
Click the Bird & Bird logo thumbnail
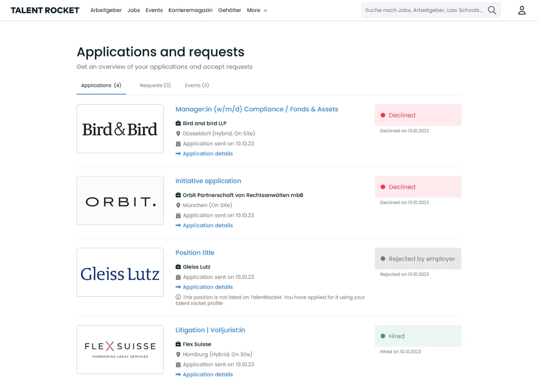point(120,129)
